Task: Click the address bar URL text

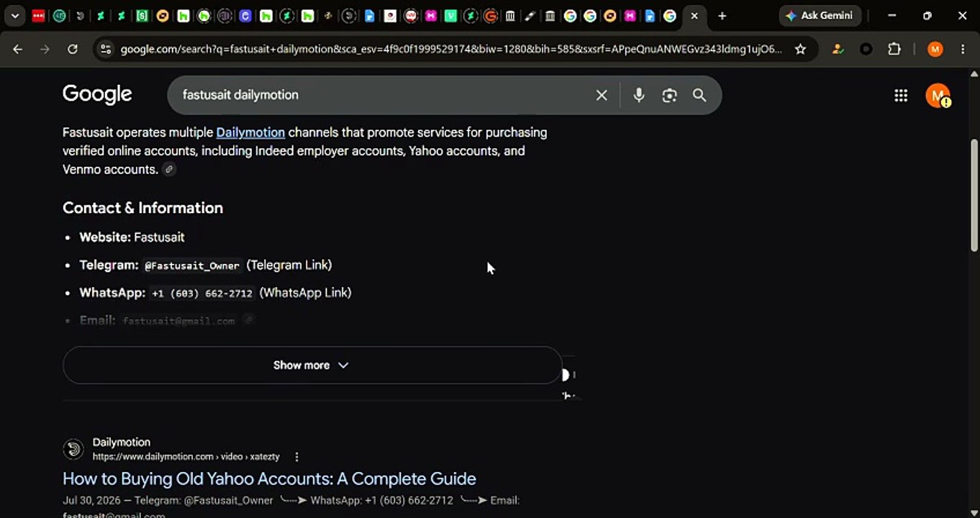Action: click(450, 49)
